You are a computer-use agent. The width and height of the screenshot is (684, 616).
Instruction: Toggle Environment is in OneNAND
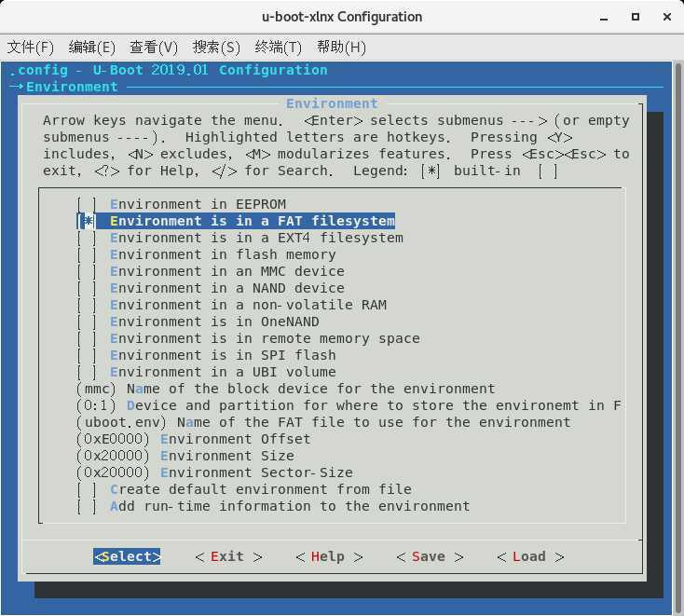click(x=198, y=322)
